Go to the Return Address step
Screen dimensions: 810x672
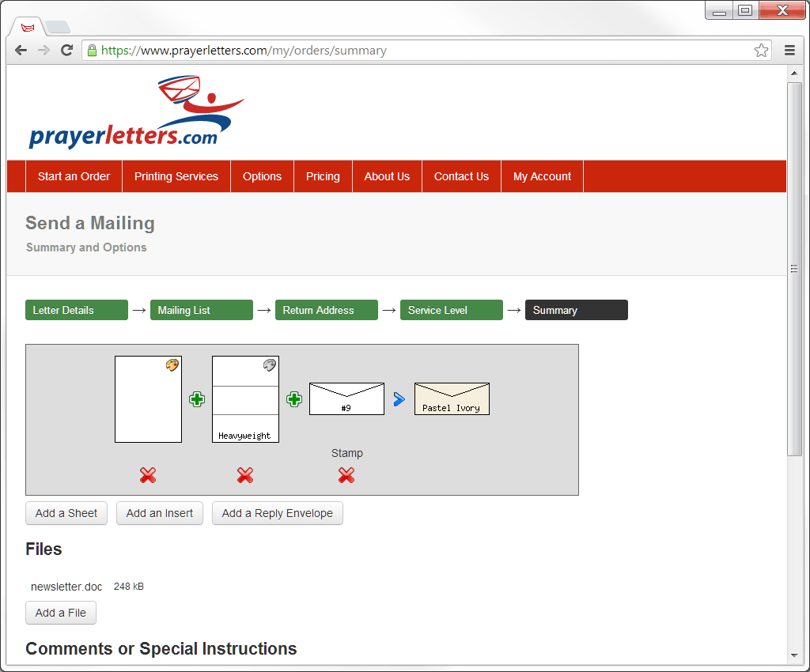click(x=327, y=310)
